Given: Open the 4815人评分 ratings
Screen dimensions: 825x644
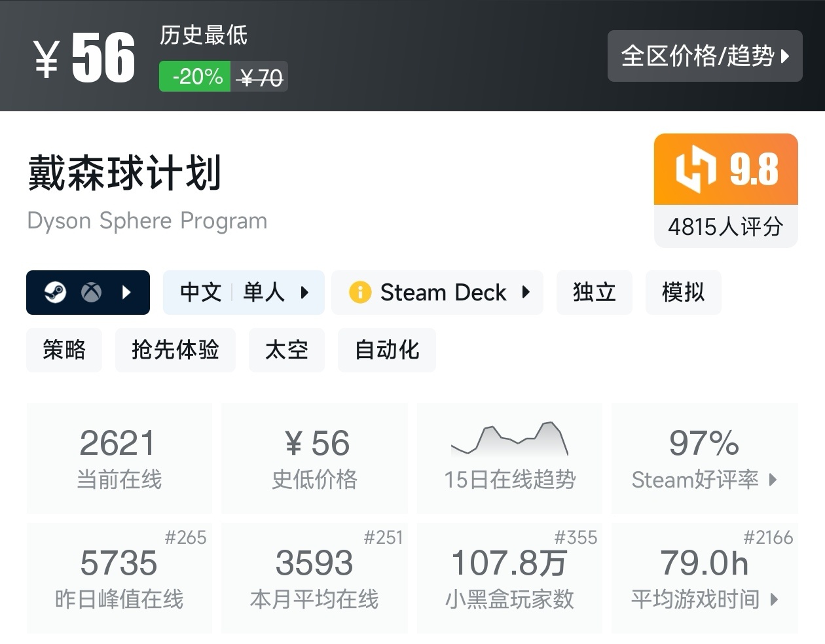Looking at the screenshot, I should click(725, 227).
